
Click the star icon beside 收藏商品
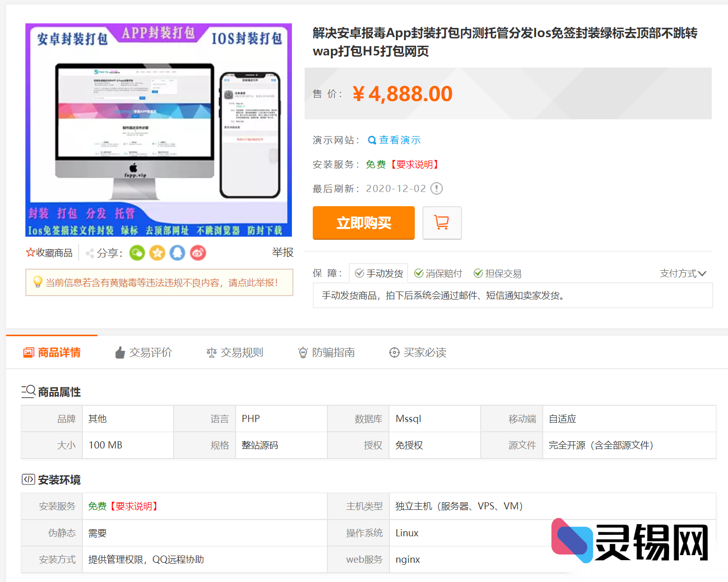[30, 252]
